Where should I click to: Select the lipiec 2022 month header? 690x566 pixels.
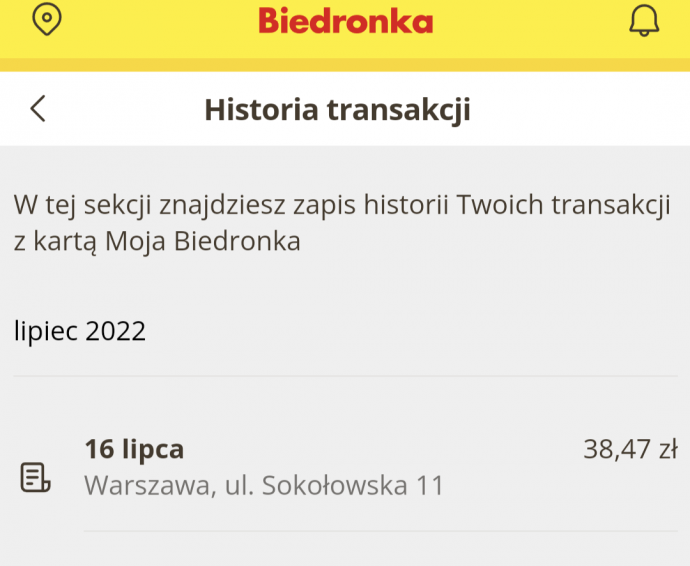(80, 331)
